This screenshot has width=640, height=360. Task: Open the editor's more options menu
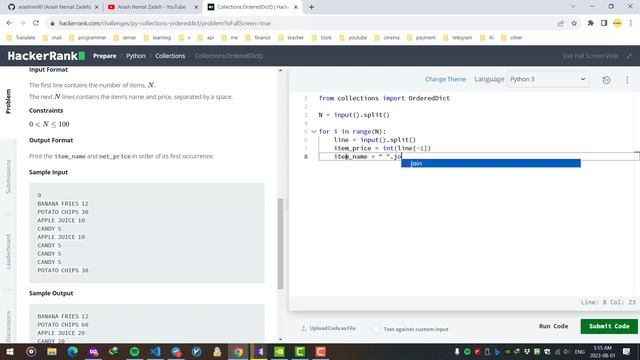(627, 80)
